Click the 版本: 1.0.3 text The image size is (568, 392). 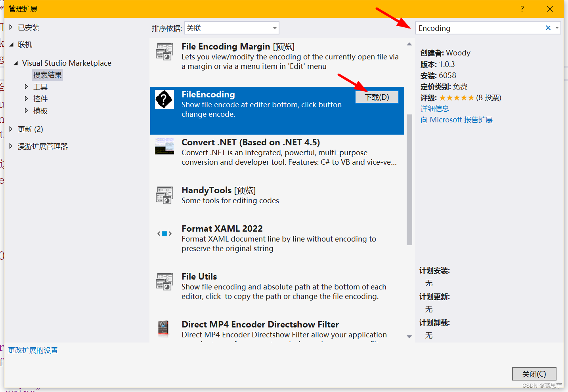(438, 64)
